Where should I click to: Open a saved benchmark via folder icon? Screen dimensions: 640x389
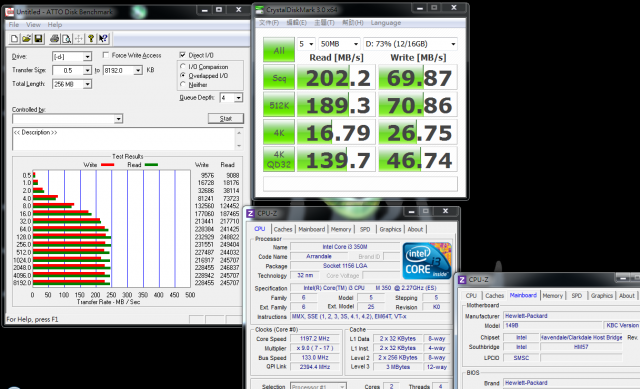[26, 39]
